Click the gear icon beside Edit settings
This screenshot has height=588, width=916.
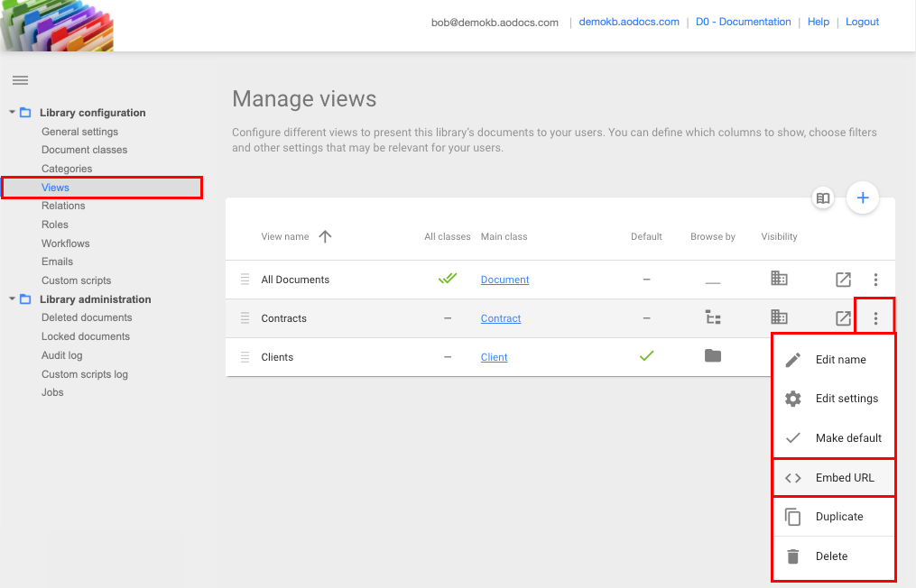click(793, 398)
